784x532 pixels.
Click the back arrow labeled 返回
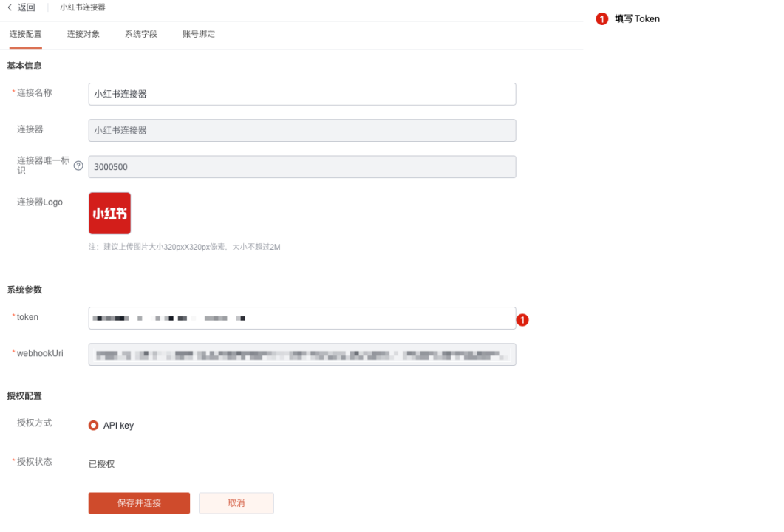click(x=21, y=7)
